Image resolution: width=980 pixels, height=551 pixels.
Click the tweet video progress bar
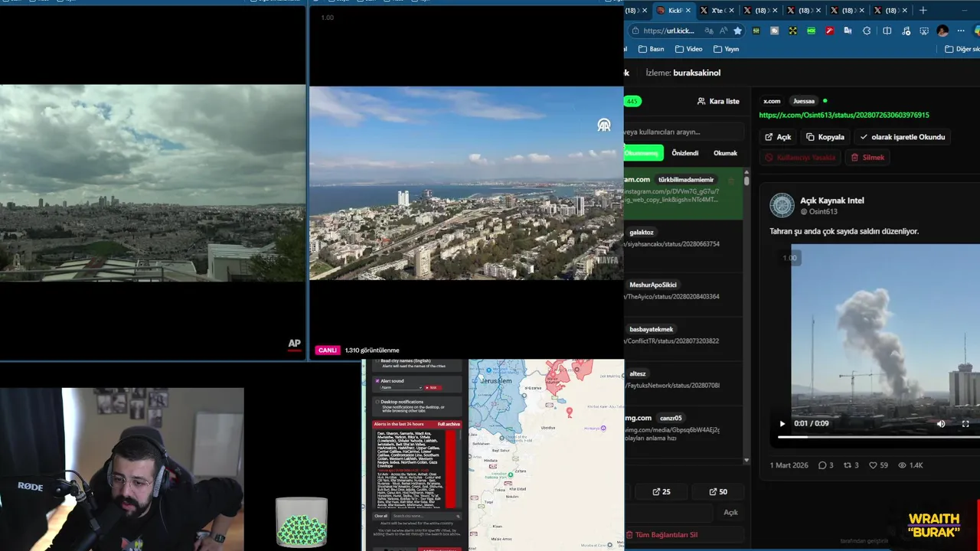[879, 437]
